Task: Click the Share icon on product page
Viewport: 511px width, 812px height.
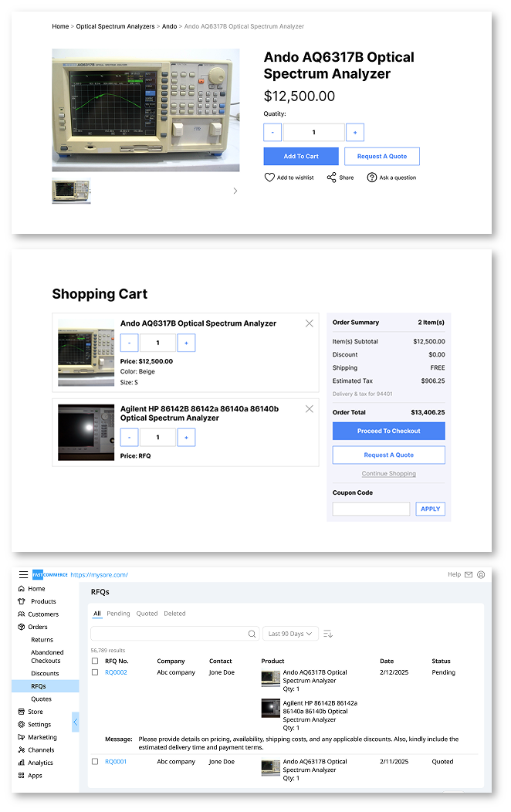Action: pos(331,178)
